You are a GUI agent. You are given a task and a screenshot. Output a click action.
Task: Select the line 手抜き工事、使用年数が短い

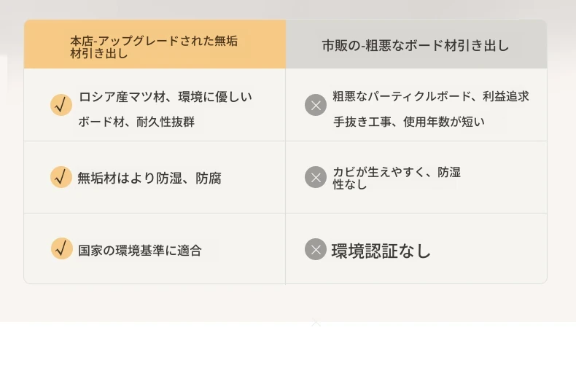[x=409, y=122]
